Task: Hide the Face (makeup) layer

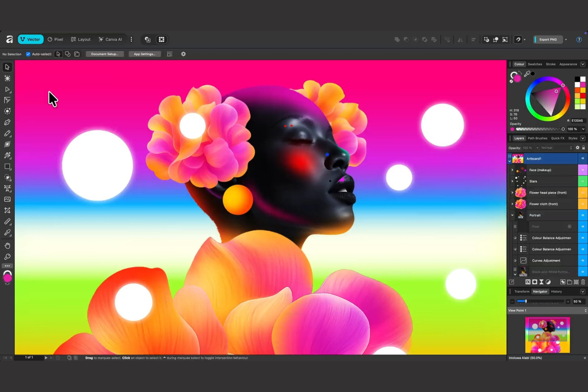Action: (583, 170)
